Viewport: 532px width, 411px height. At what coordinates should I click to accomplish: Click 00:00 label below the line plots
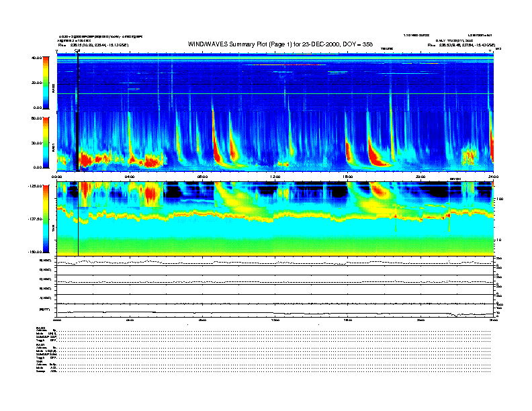point(56,320)
